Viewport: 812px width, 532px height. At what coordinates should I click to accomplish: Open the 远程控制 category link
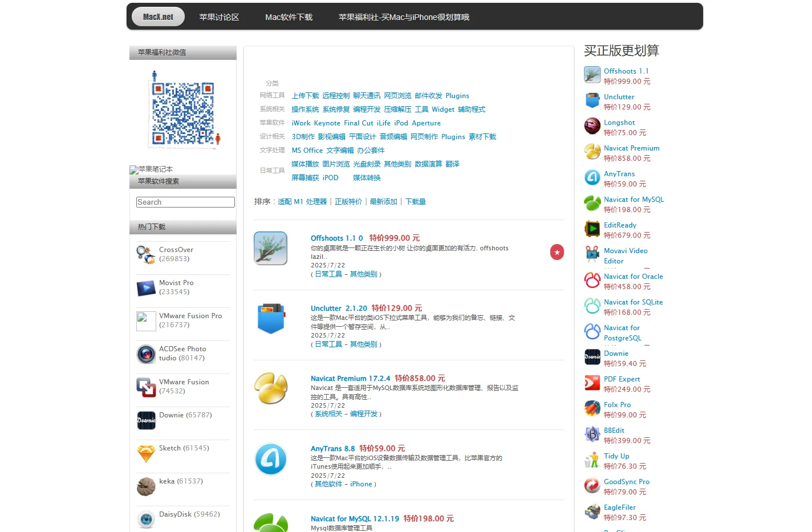pos(336,96)
